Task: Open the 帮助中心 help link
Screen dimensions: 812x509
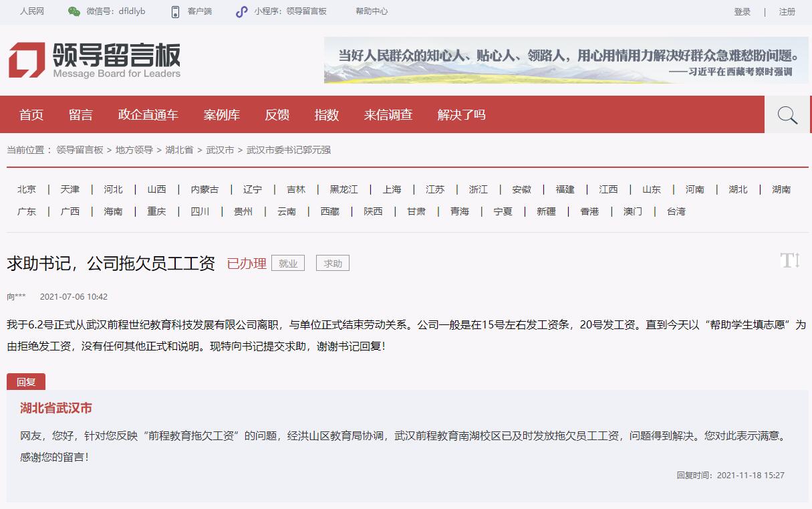Action: [x=372, y=11]
